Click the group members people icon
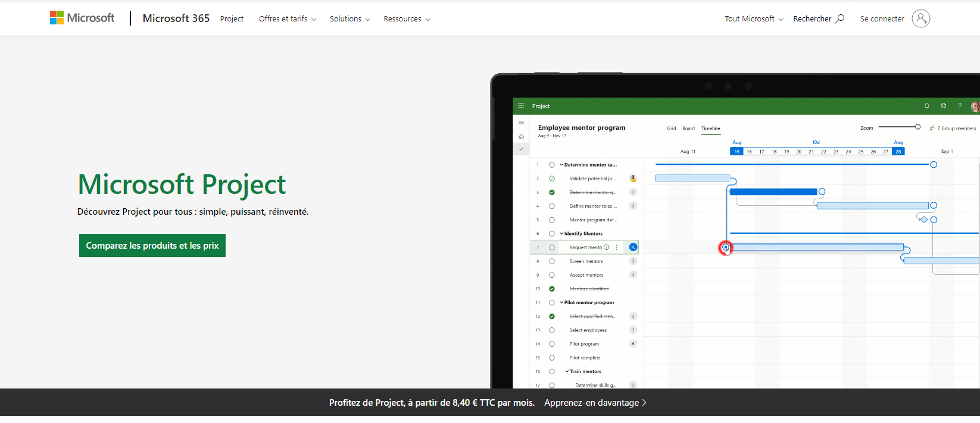 pos(932,128)
